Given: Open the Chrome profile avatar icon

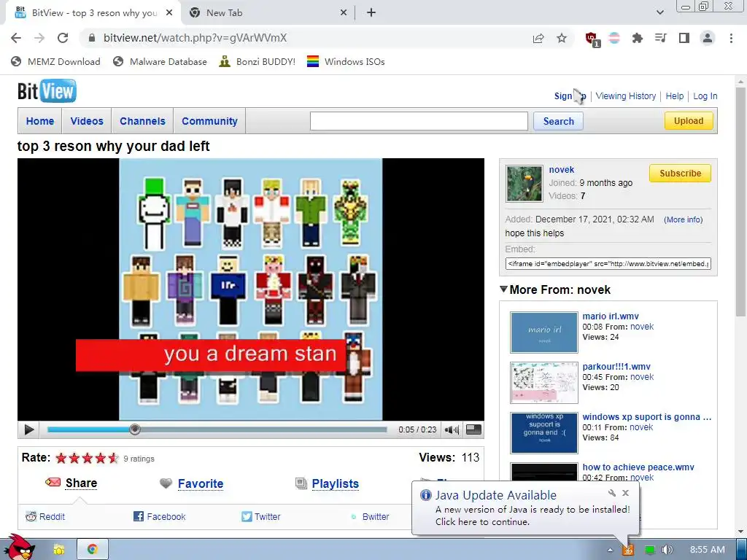Looking at the screenshot, I should point(708,38).
